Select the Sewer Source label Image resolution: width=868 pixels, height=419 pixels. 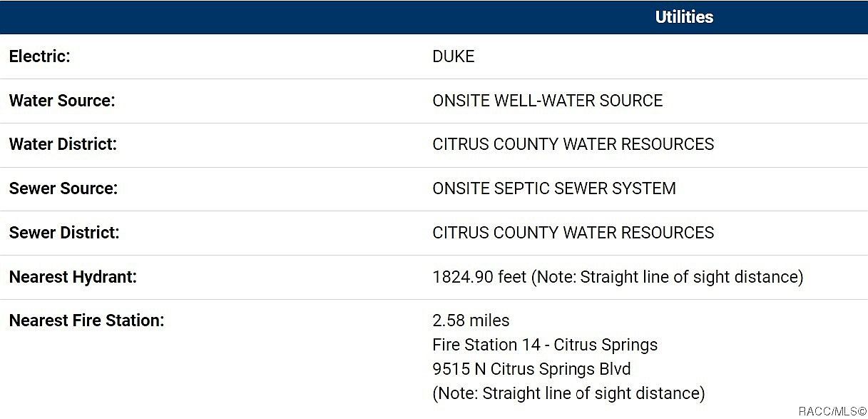click(63, 188)
